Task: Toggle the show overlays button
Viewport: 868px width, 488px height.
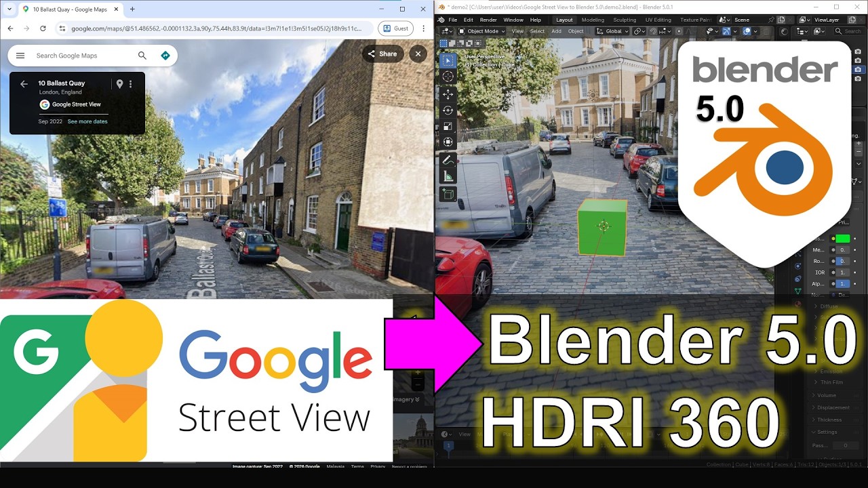Action: coord(747,31)
